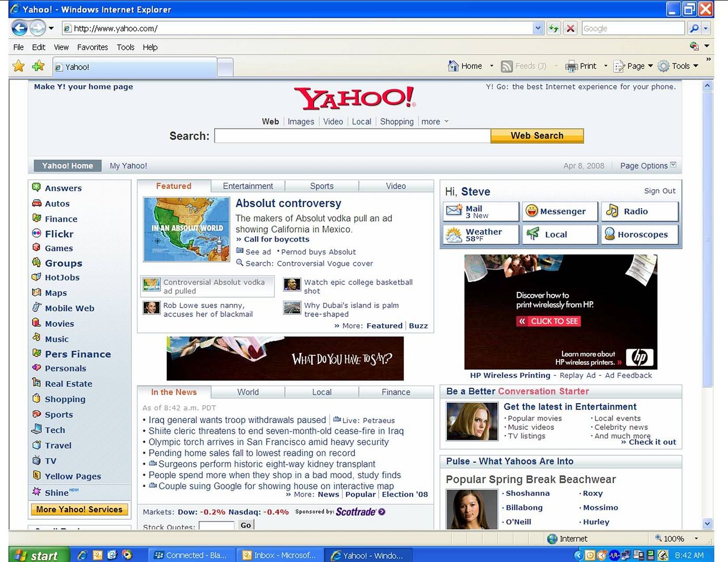
Task: Click More Yahoo! Services button
Action: click(x=79, y=510)
